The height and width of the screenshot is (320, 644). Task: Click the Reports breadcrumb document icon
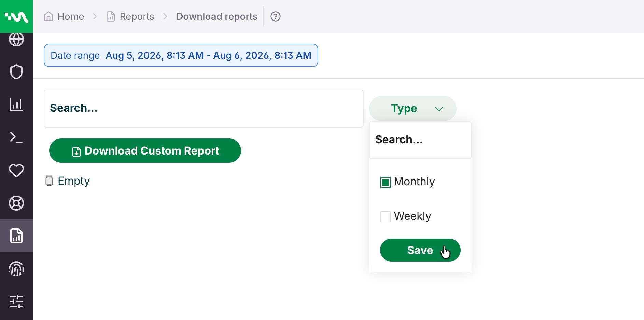coord(111,16)
